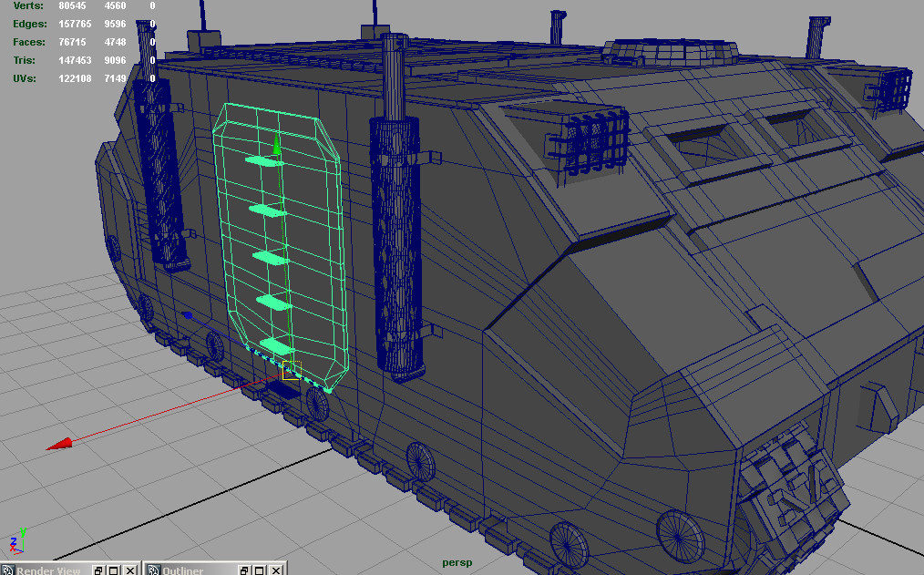
Task: Click the Tris total value 147453
Action: (75, 60)
